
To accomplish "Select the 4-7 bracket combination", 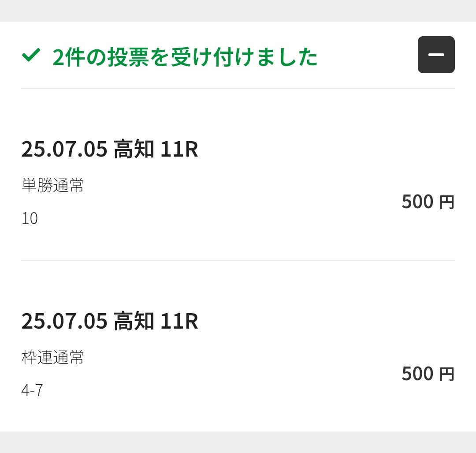I will click(32, 390).
